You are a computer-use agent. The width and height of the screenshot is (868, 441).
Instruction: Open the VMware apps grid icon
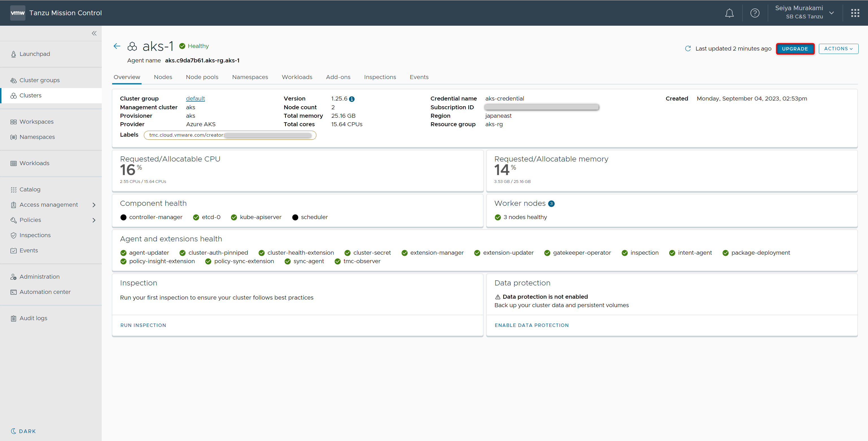855,13
